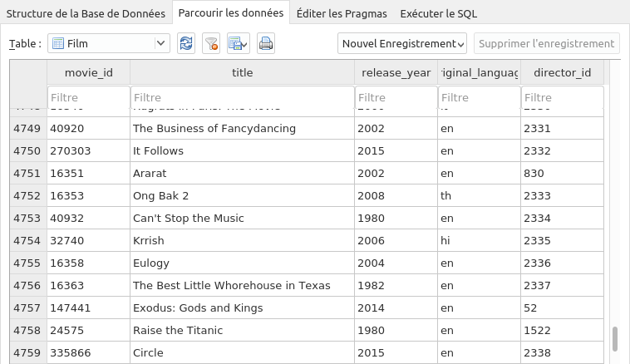
Task: Focus the director_id filter field
Action: coord(563,97)
